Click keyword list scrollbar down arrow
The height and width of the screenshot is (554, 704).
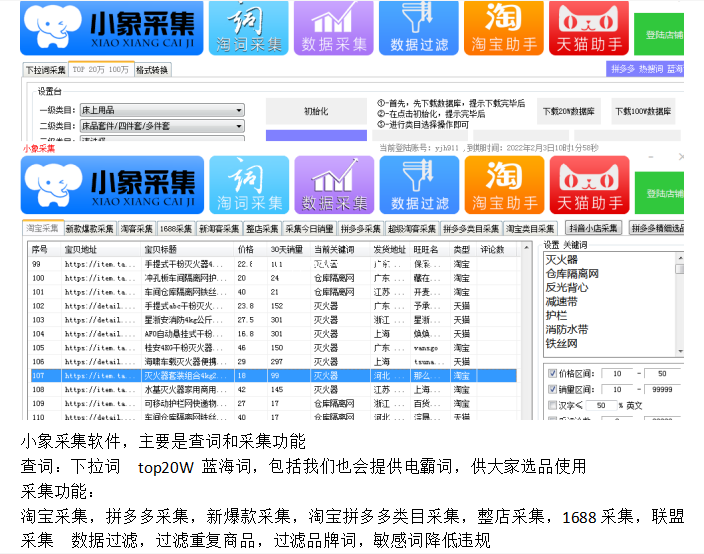click(x=681, y=351)
